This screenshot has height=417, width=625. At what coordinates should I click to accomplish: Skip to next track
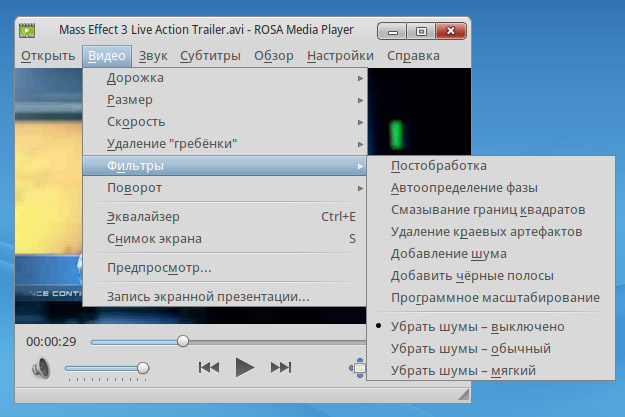281,367
